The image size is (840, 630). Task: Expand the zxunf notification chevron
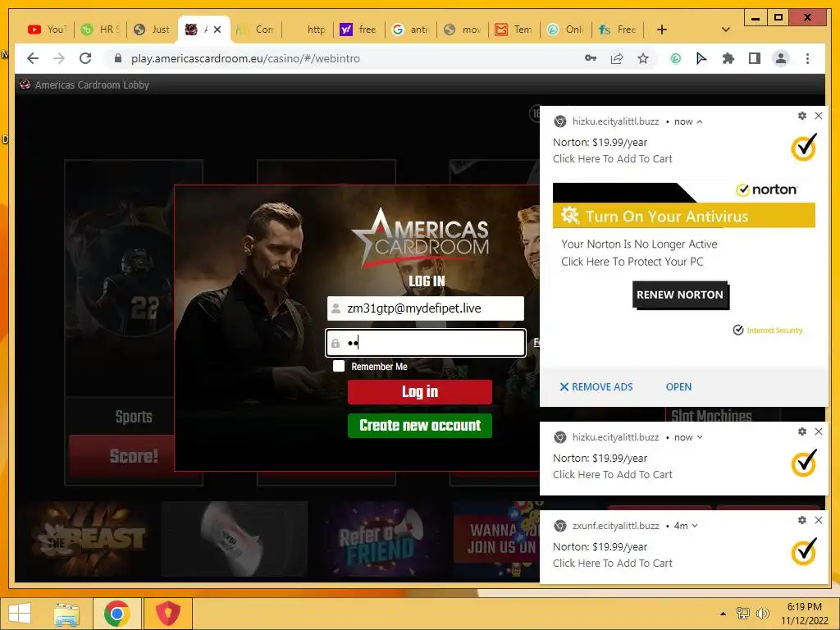click(x=695, y=526)
